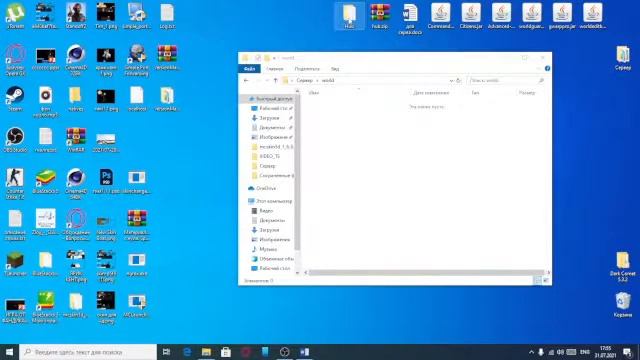
Task: Open the Главная ribbon tab
Action: 275,69
